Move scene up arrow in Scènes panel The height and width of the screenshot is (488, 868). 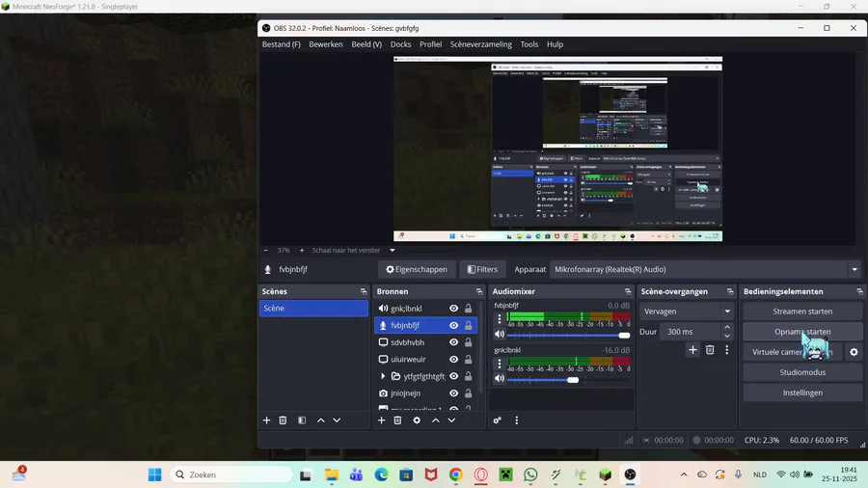point(320,420)
